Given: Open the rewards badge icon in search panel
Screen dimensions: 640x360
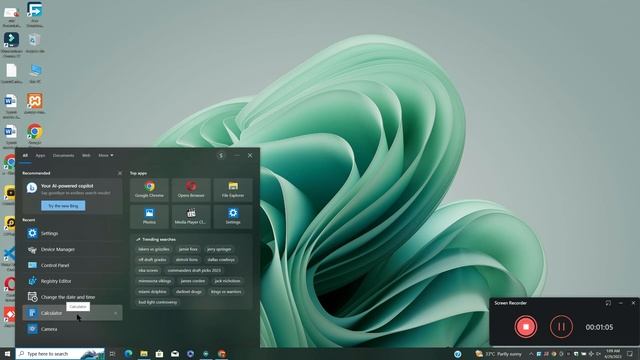Looking at the screenshot, I should 221,156.
